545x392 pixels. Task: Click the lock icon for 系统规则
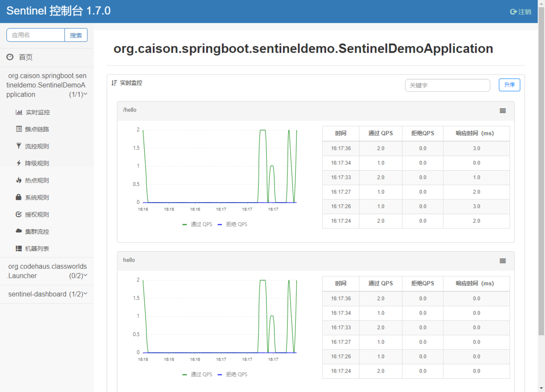[x=19, y=197]
